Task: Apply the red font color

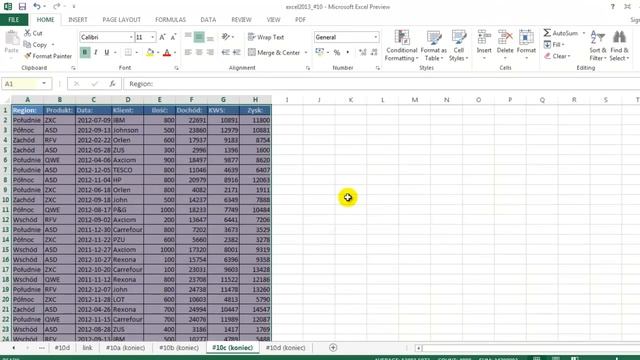Action: pos(167,52)
